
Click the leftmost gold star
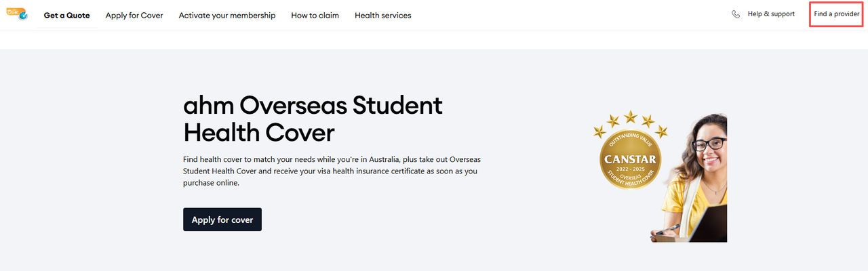(x=598, y=131)
